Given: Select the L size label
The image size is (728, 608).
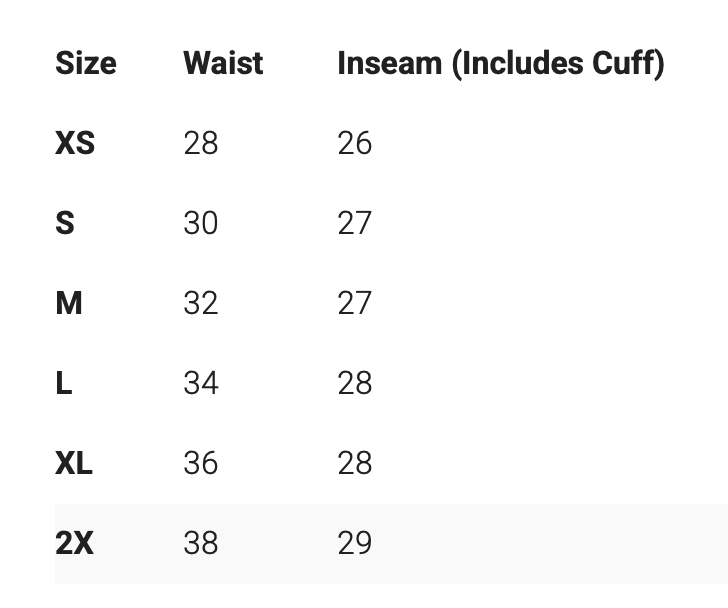Looking at the screenshot, I should [64, 383].
